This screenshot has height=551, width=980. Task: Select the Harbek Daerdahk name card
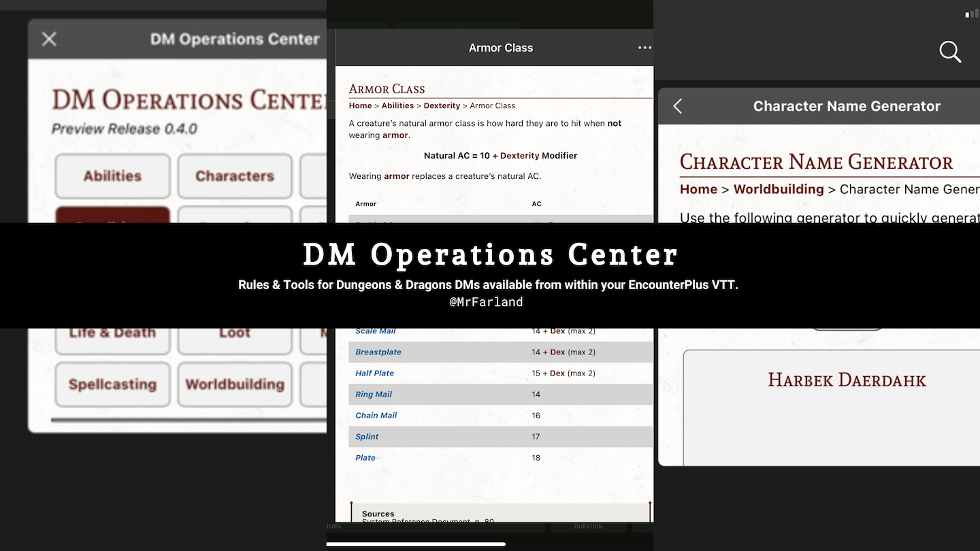847,380
